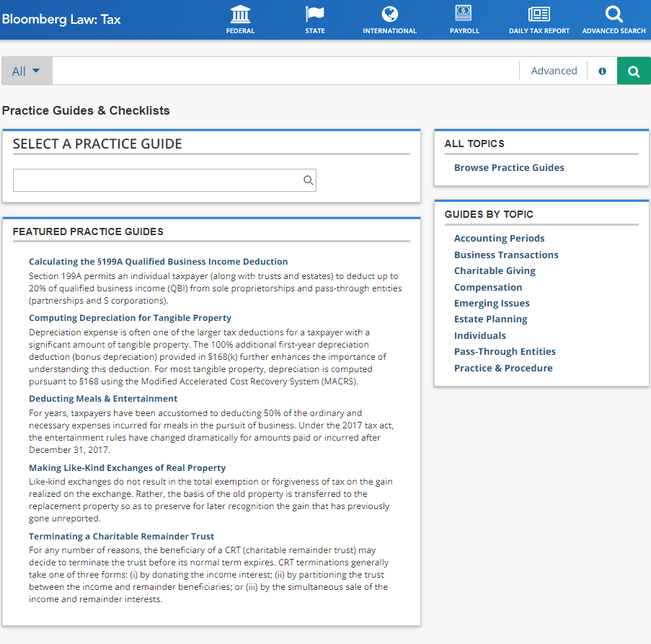Viewport: 651px width, 644px height.
Task: Click the Advanced search link
Action: point(554,71)
